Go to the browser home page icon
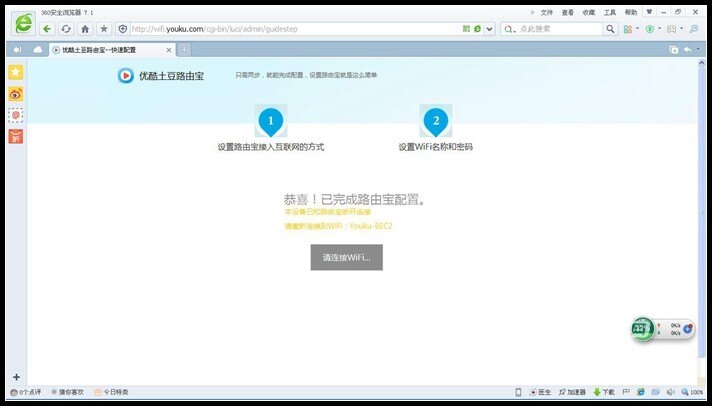The image size is (712, 406). coord(85,29)
